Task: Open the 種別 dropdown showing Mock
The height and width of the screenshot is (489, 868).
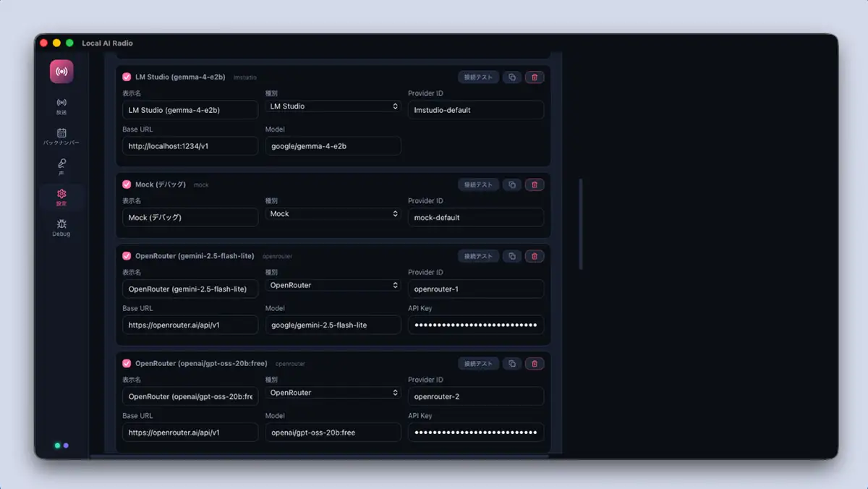Action: click(x=333, y=214)
